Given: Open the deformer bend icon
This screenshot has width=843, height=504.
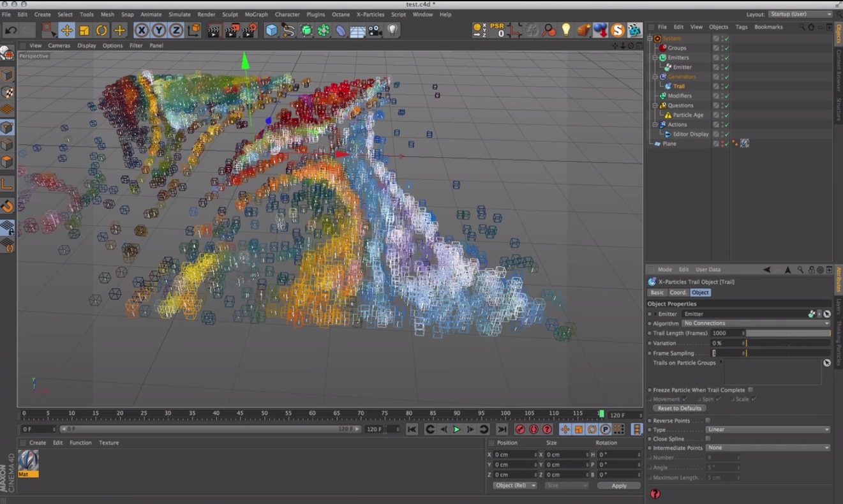Looking at the screenshot, I should 341,30.
